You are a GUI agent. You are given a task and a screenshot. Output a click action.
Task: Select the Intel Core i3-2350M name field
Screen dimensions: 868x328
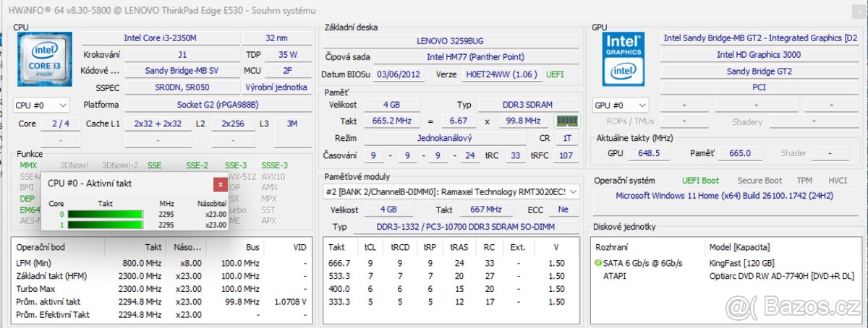160,38
